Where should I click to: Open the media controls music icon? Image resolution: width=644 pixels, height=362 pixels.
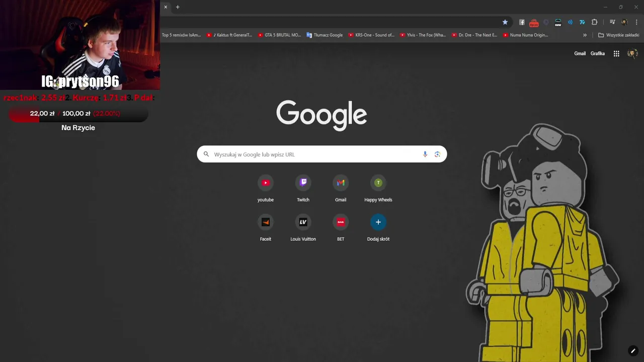click(612, 22)
